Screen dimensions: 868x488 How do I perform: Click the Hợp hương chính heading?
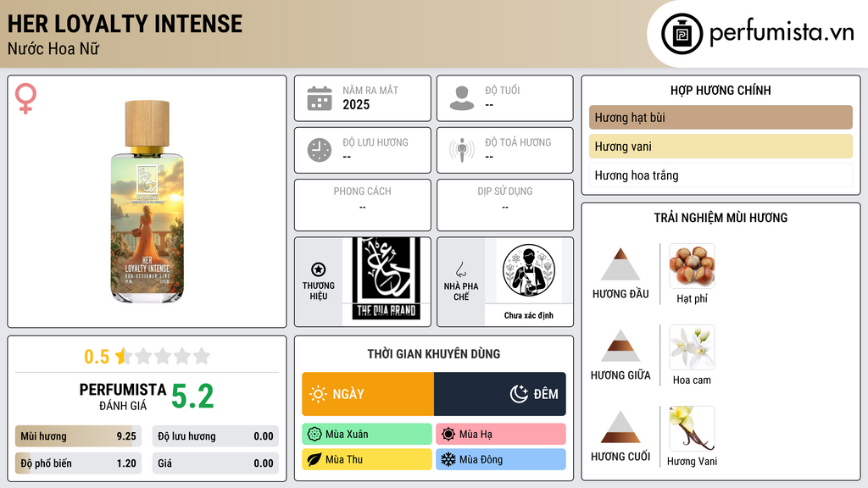coord(721,90)
